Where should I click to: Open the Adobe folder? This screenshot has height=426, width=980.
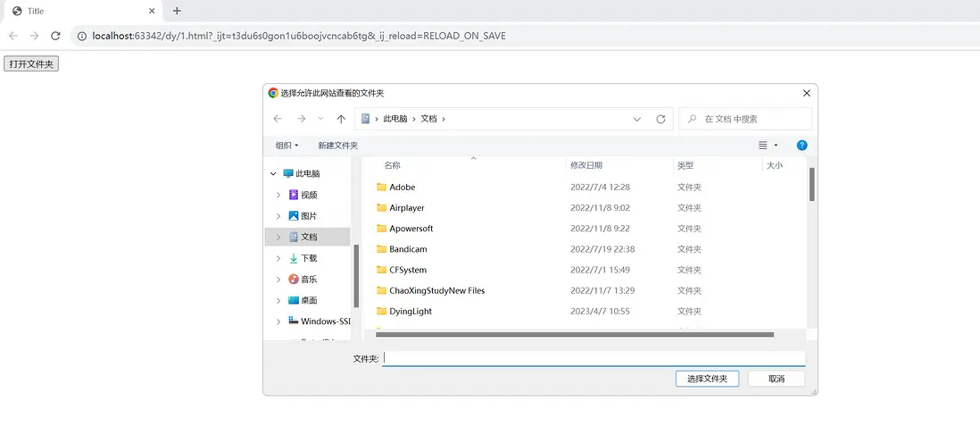click(x=402, y=188)
